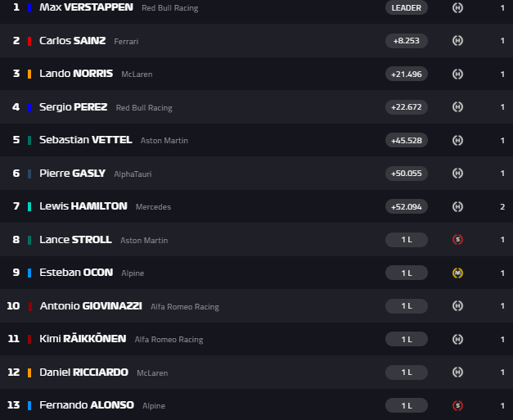Click Carlos Sainz's hard tyre icon
This screenshot has height=420, width=513.
[x=458, y=41]
